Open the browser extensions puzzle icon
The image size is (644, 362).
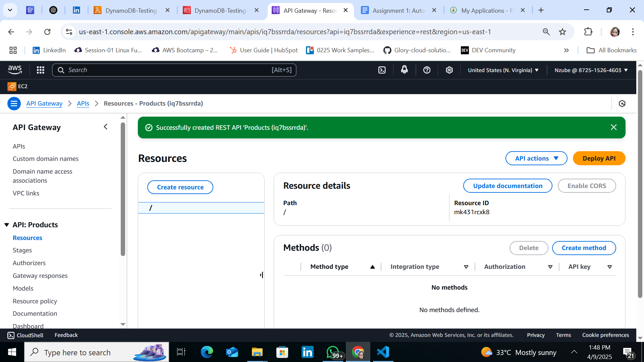coord(588,32)
